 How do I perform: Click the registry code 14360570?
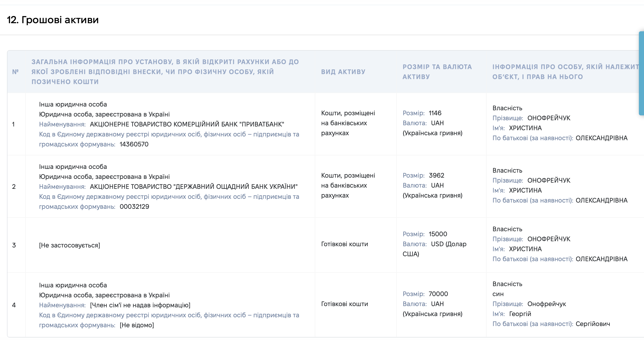pyautogui.click(x=134, y=144)
